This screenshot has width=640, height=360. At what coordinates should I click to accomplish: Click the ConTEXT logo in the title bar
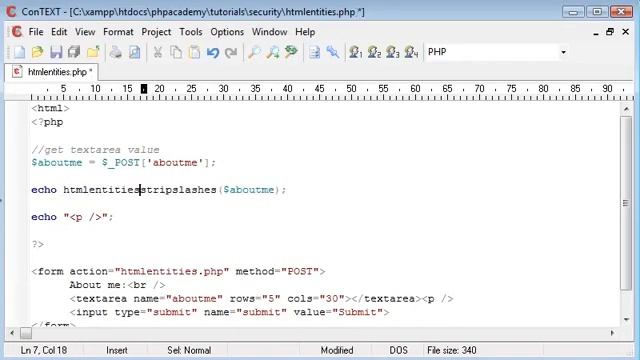(x=11, y=11)
